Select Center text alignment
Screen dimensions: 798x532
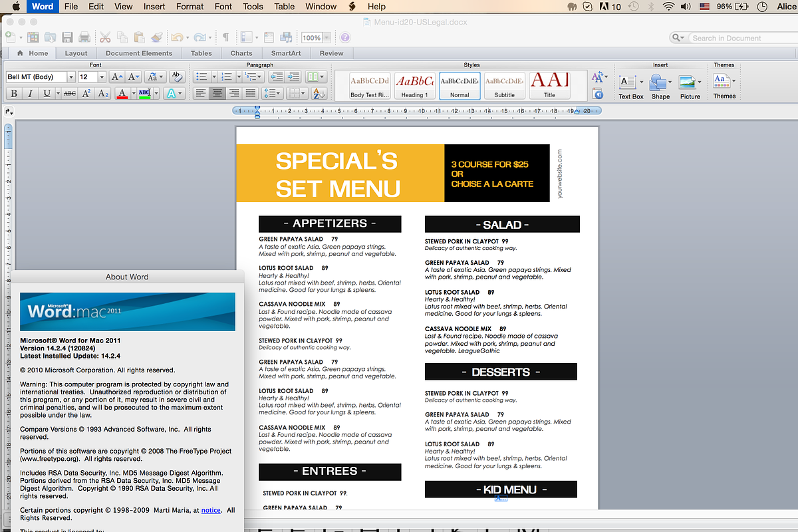(217, 94)
